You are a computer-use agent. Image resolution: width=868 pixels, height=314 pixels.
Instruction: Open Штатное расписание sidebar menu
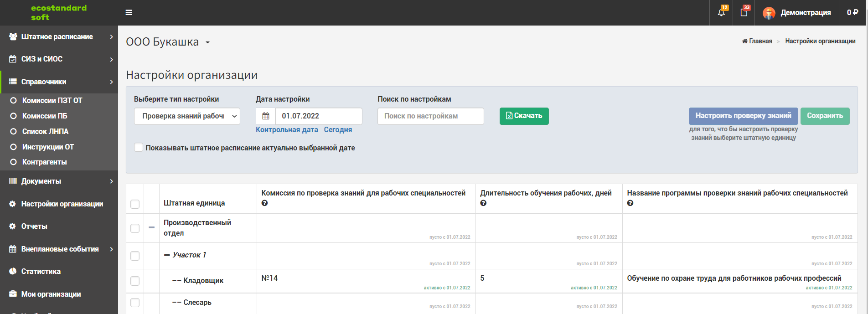click(59, 36)
